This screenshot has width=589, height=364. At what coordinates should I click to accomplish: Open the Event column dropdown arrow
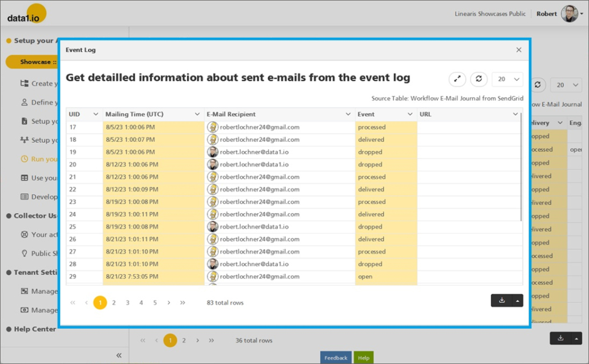pos(409,114)
